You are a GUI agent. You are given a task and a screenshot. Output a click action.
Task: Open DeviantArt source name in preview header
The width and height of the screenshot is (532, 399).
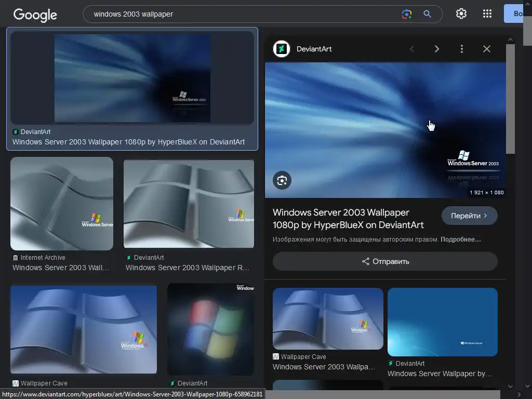pyautogui.click(x=314, y=49)
